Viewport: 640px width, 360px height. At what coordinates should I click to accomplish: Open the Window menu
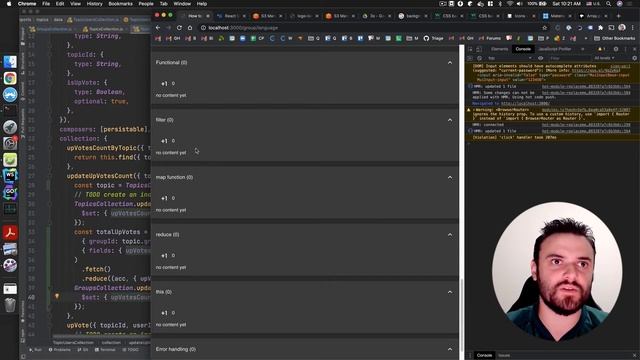click(x=182, y=4)
